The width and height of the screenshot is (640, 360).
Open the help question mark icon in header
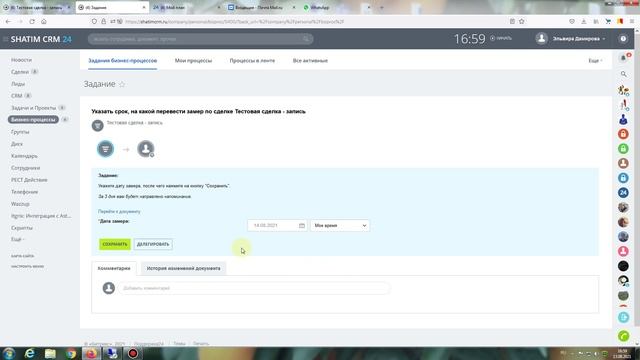pos(623,39)
